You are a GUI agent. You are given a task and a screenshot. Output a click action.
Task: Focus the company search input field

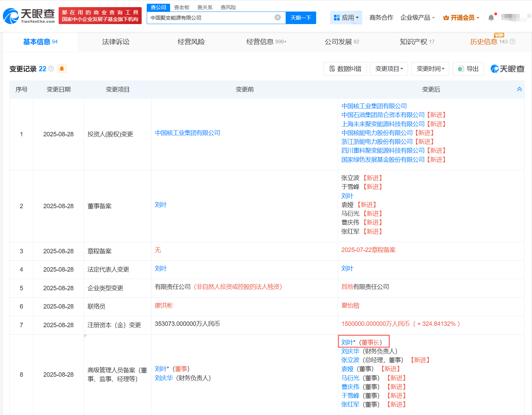[210, 18]
